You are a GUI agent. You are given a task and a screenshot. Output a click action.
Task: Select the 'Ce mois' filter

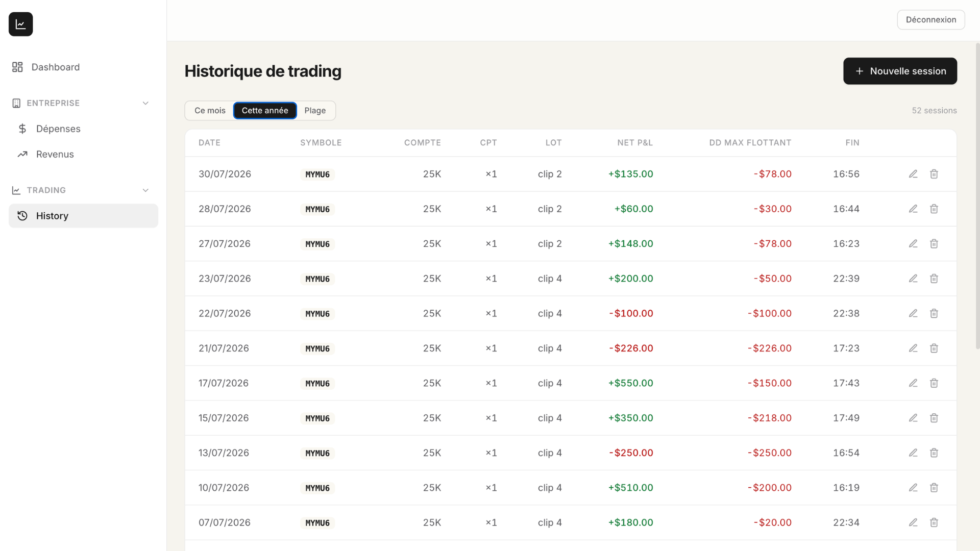coord(210,111)
